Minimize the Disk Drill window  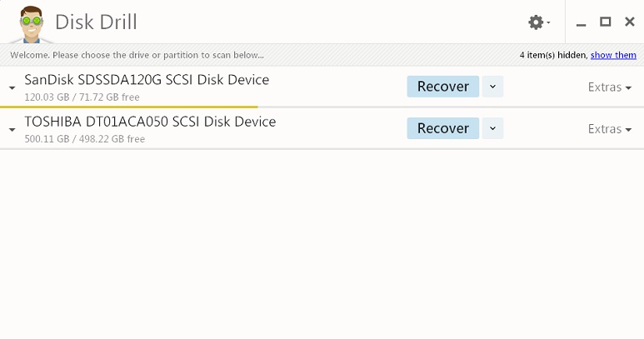[581, 23]
